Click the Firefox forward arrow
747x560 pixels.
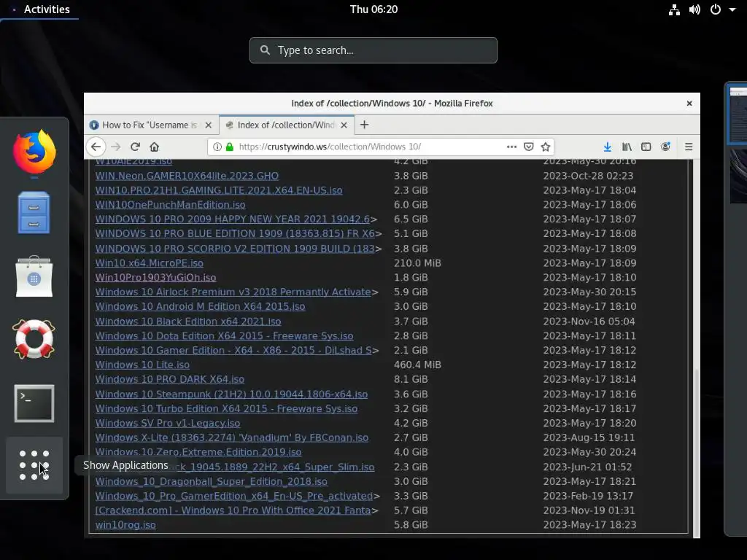point(116,147)
